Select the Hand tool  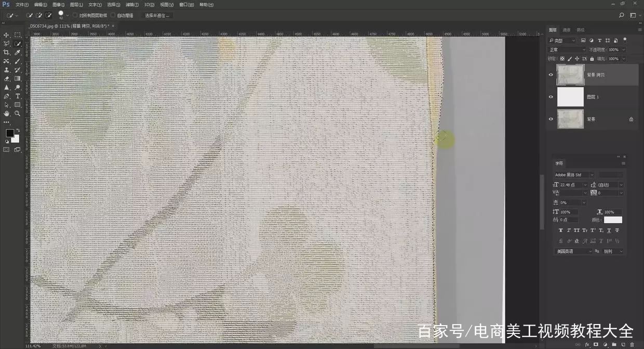6,113
